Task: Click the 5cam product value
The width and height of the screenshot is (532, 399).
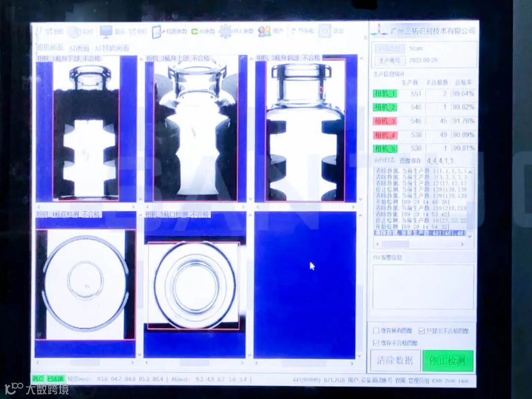Action: (x=416, y=48)
